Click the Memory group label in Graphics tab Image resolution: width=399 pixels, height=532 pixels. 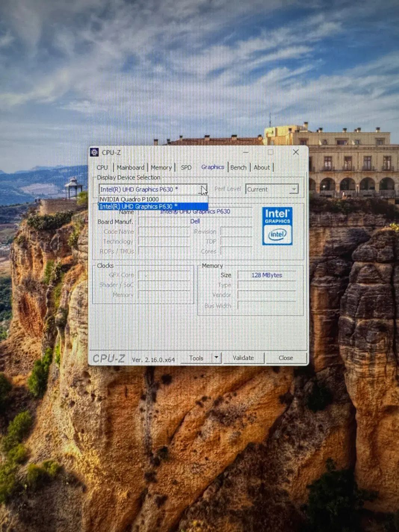click(212, 266)
